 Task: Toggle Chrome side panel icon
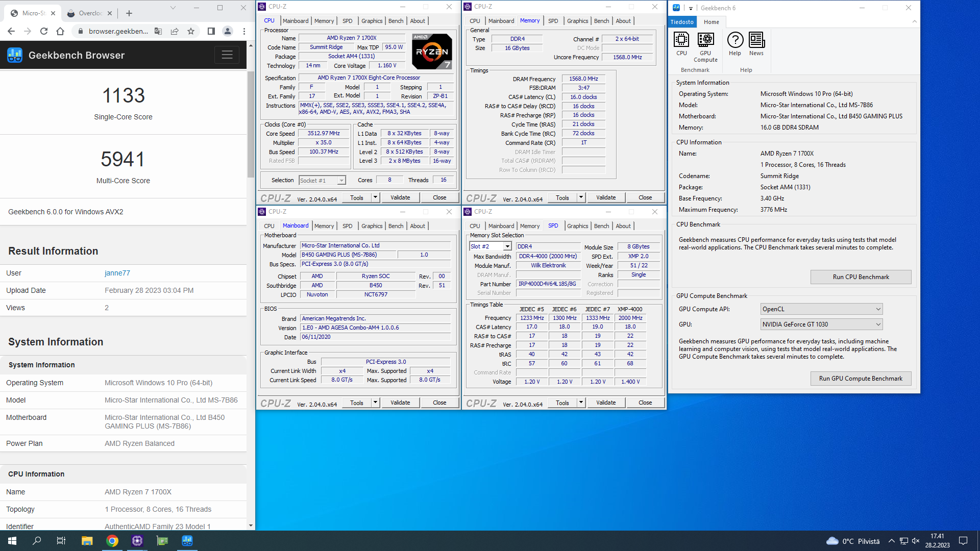211,31
